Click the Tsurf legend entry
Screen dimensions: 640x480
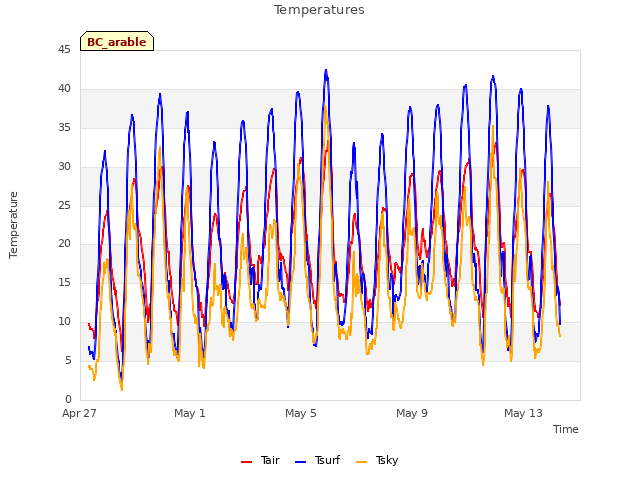[x=318, y=460]
